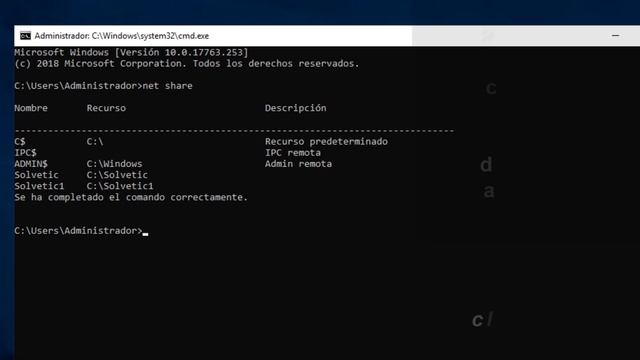Click the Microsoft Windows version line
Viewport: 640px width, 360px height.
coord(131,52)
